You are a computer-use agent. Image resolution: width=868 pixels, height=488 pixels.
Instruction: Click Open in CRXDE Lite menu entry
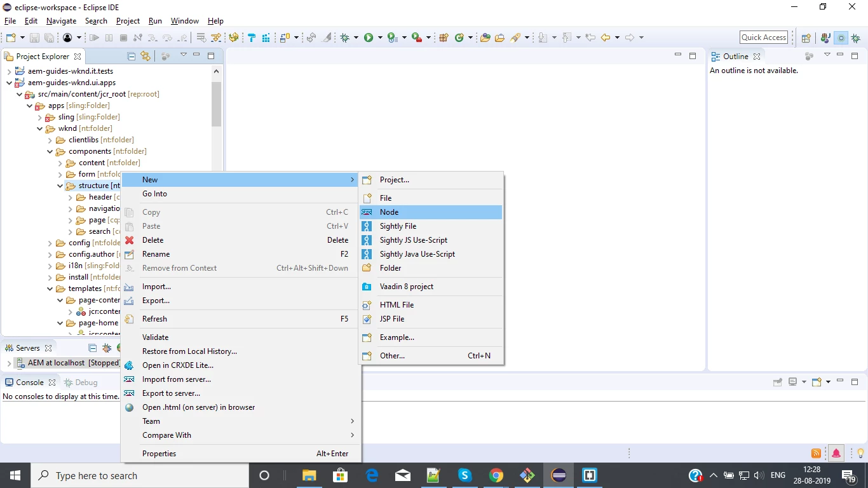point(241,365)
